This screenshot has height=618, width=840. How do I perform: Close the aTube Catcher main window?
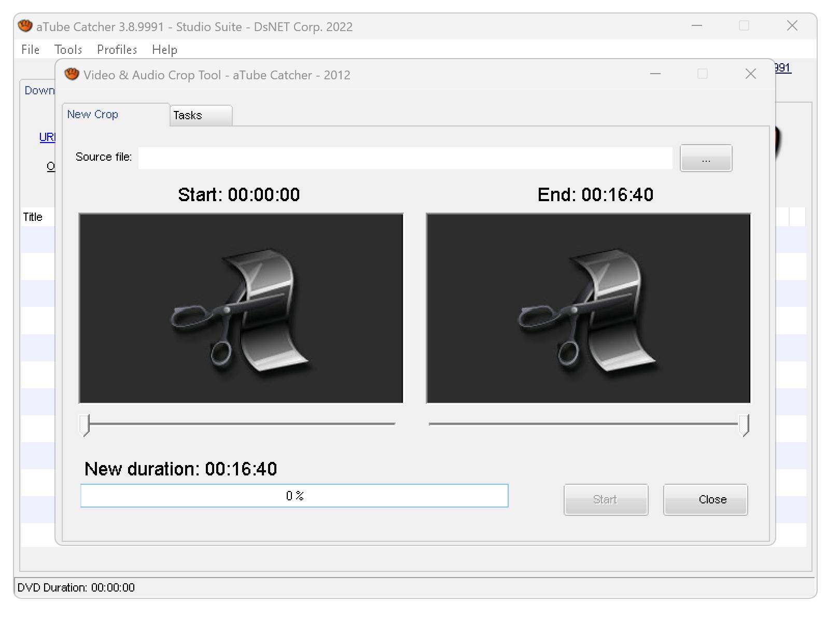pyautogui.click(x=792, y=26)
